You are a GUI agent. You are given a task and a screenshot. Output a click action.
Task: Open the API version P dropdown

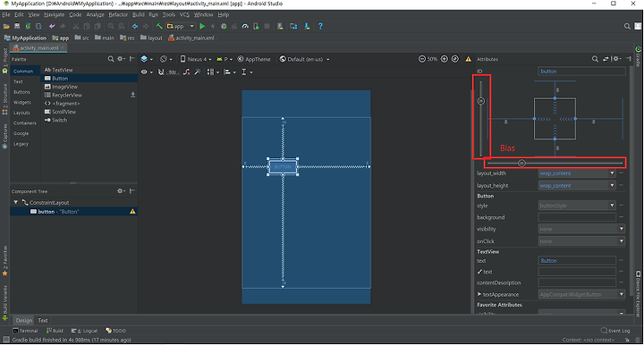[x=225, y=59]
